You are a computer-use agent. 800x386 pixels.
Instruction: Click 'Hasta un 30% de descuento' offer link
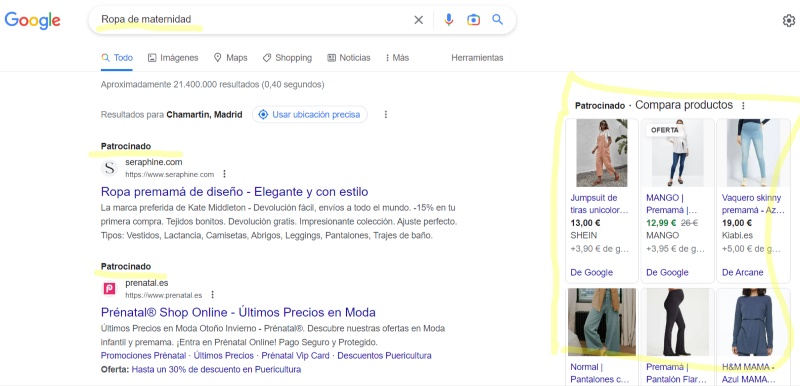click(x=216, y=369)
